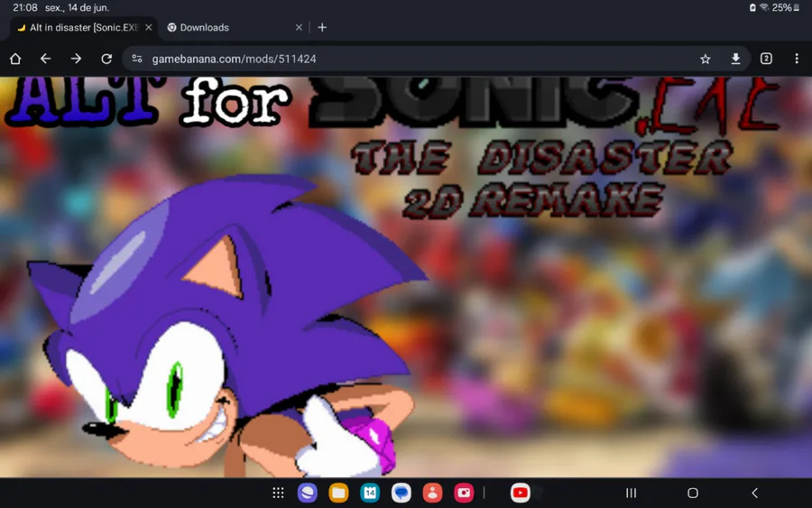Open the Contacts app in taskbar
812x508 pixels.
[432, 493]
